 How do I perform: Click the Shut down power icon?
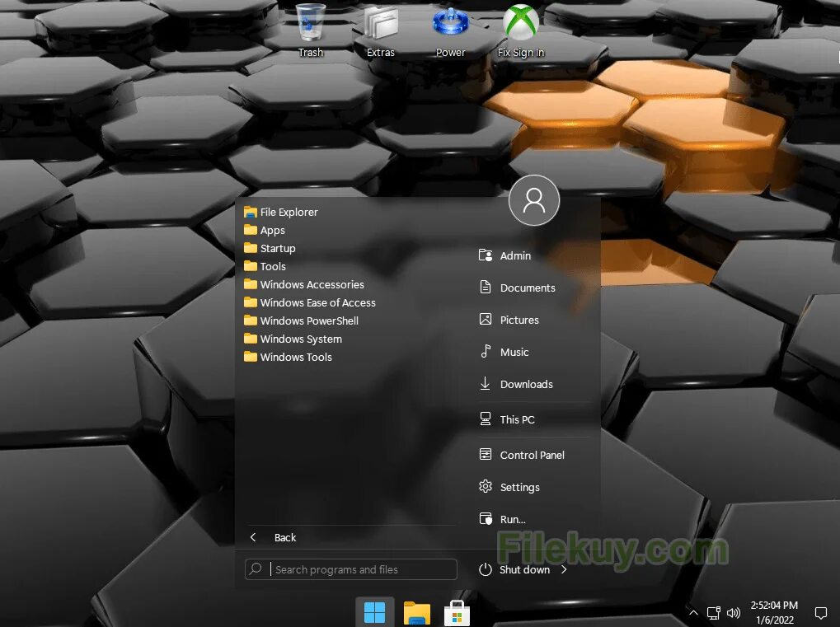coord(486,569)
